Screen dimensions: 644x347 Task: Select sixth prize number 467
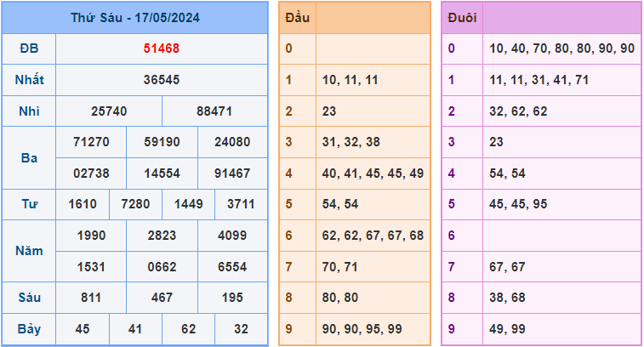(x=161, y=298)
